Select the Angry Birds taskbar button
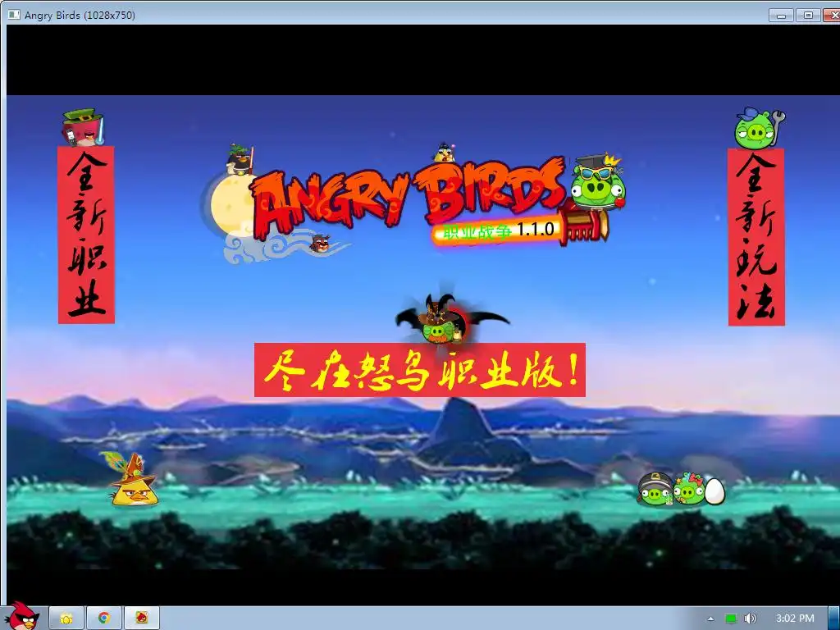 [142, 619]
